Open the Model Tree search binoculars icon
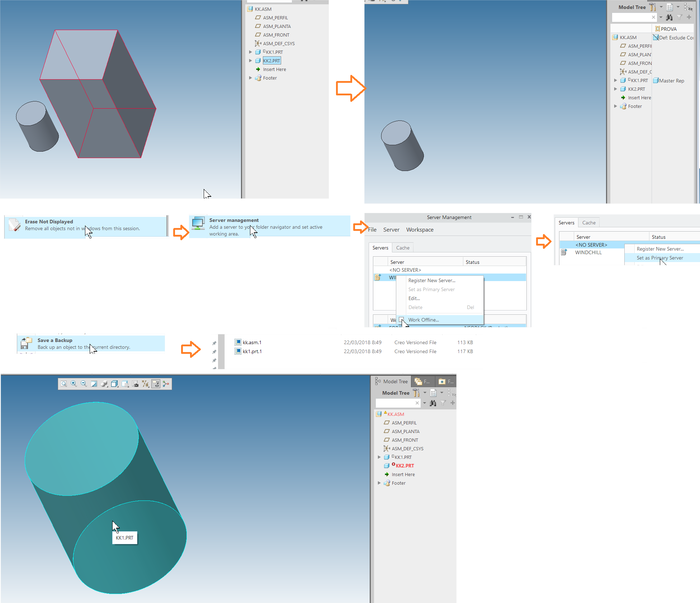Image resolution: width=700 pixels, height=603 pixels. click(433, 403)
